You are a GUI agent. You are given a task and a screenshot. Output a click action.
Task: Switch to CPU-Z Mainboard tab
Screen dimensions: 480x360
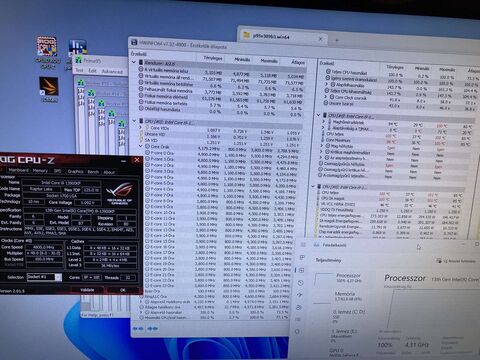point(18,170)
